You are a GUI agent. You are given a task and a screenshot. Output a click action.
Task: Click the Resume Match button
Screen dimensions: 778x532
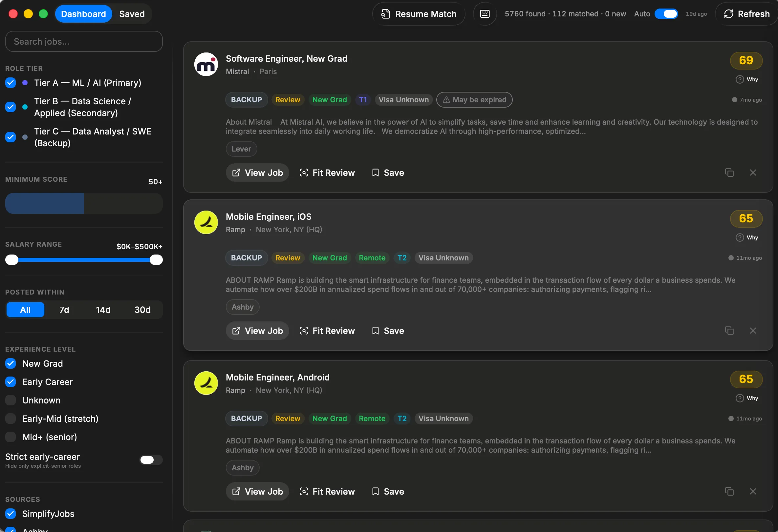coord(419,14)
